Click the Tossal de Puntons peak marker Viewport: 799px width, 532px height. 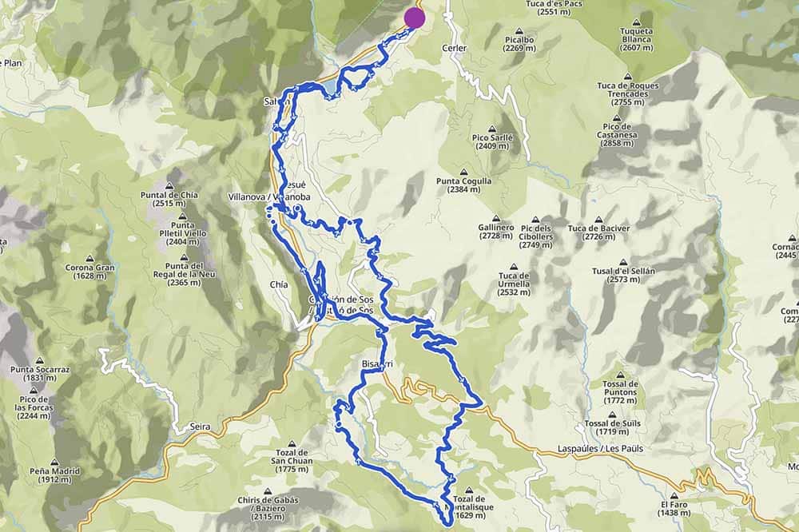tap(620, 375)
